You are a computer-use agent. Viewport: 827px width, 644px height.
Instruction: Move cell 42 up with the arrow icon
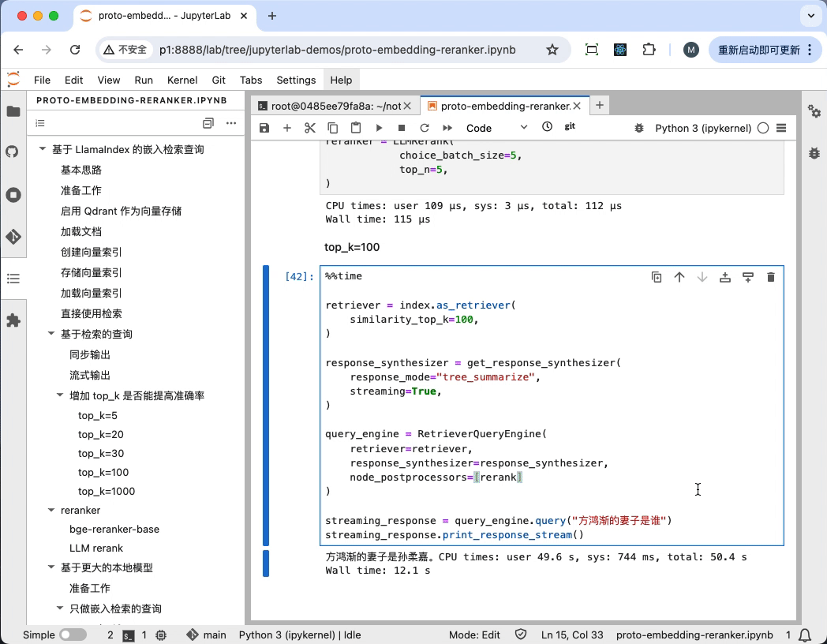pos(679,276)
